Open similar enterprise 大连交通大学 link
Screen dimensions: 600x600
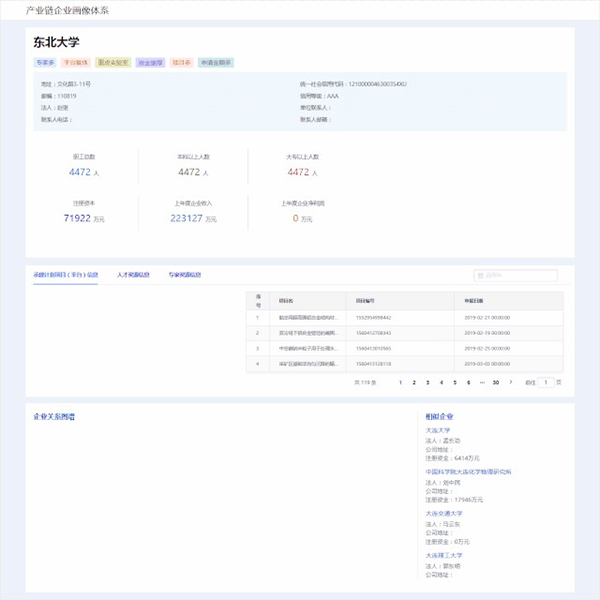[444, 513]
